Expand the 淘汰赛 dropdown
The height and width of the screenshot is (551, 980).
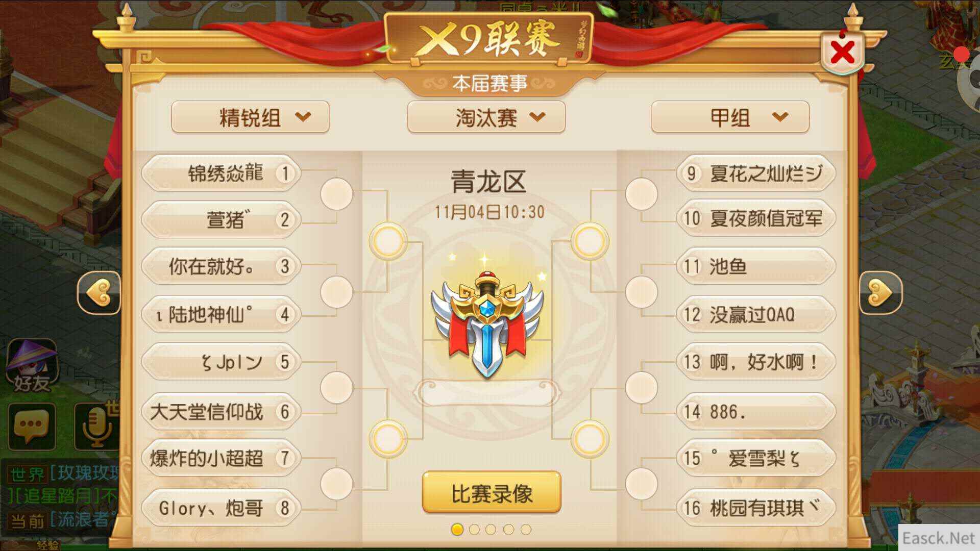click(486, 117)
